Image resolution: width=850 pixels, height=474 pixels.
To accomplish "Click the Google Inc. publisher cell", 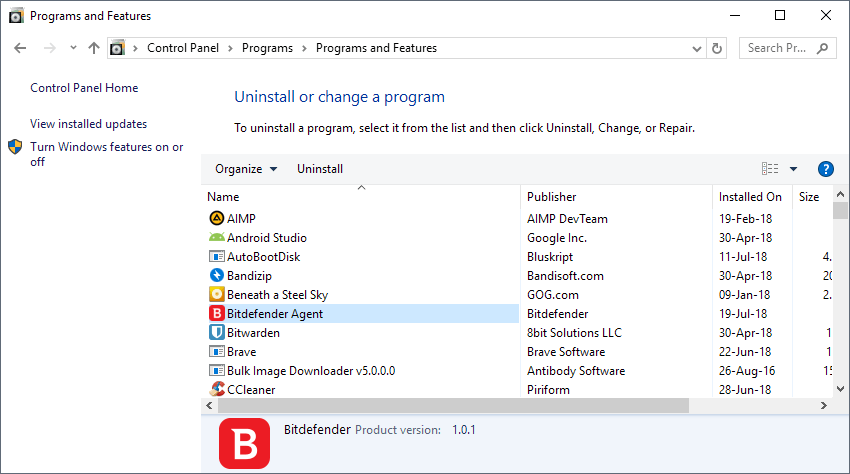I will 557,238.
